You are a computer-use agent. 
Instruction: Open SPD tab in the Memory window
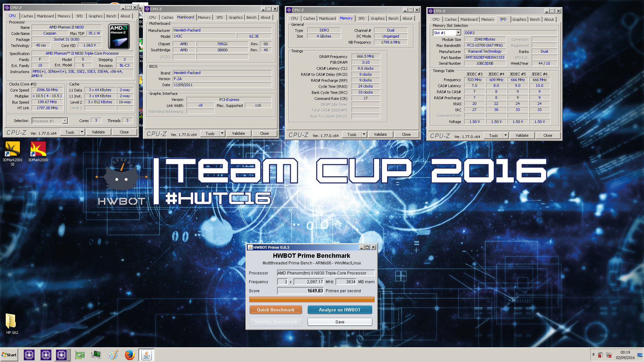pyautogui.click(x=361, y=18)
